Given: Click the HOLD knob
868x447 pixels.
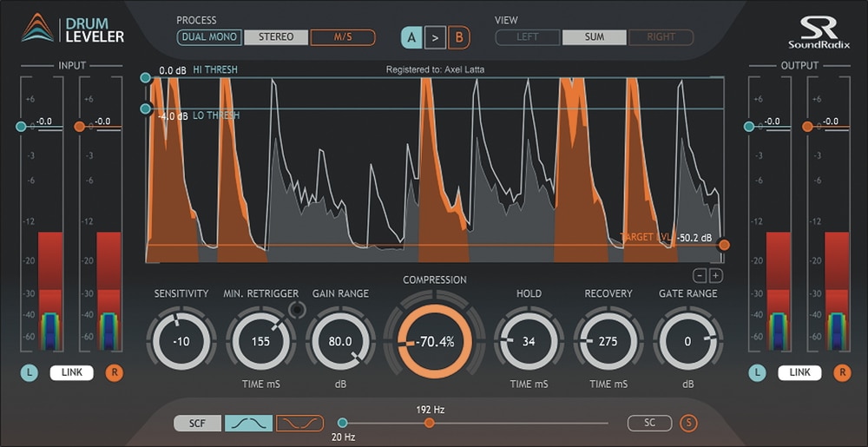Looking at the screenshot, I should pos(529,341).
